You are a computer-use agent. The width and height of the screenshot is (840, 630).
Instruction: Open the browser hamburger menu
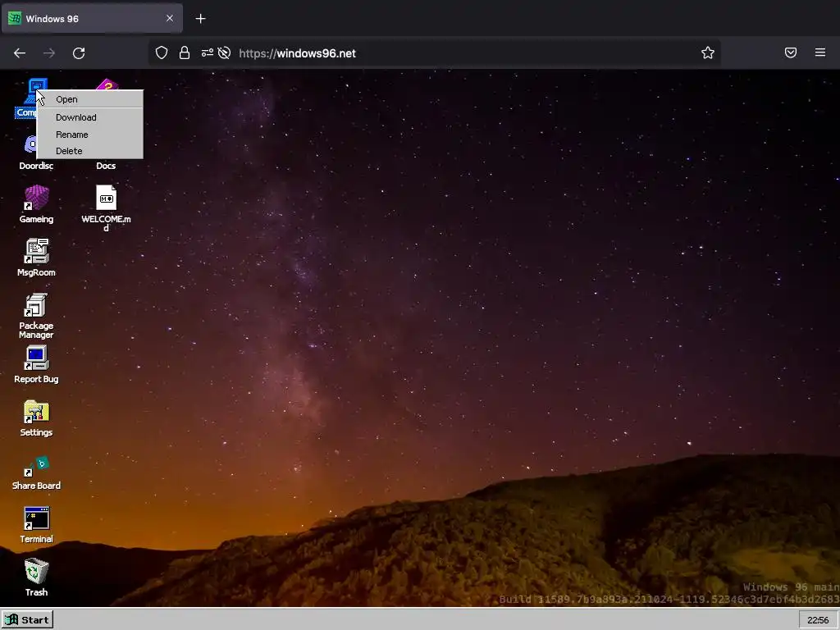pos(820,52)
